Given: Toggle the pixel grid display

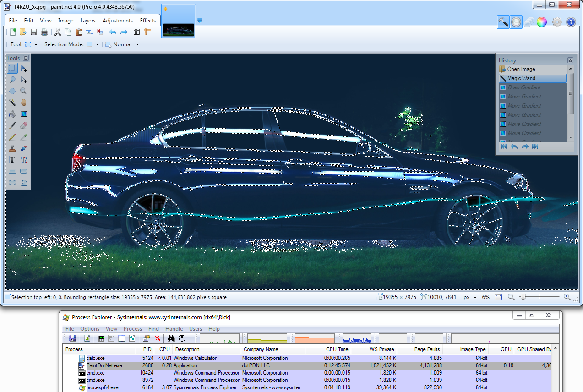Looking at the screenshot, I should pos(136,32).
